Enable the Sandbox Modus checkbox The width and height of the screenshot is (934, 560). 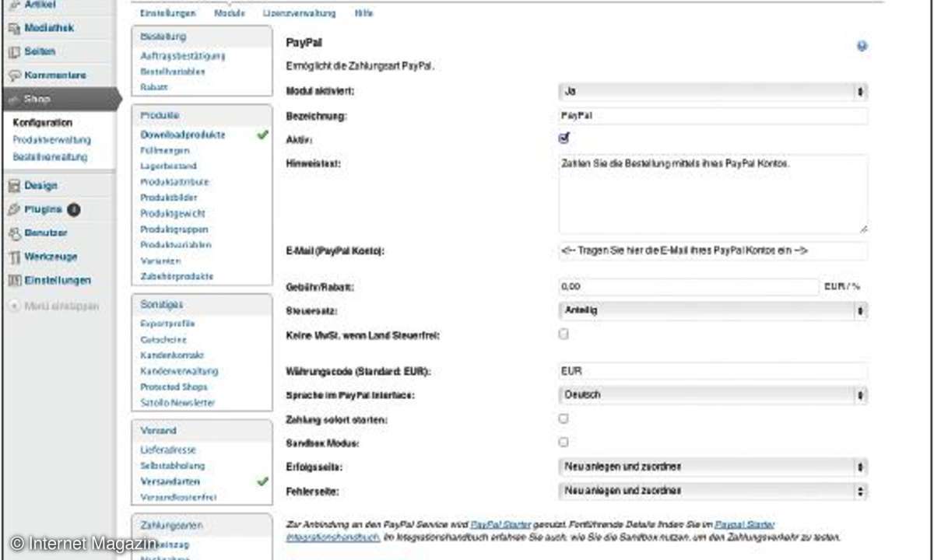564,442
